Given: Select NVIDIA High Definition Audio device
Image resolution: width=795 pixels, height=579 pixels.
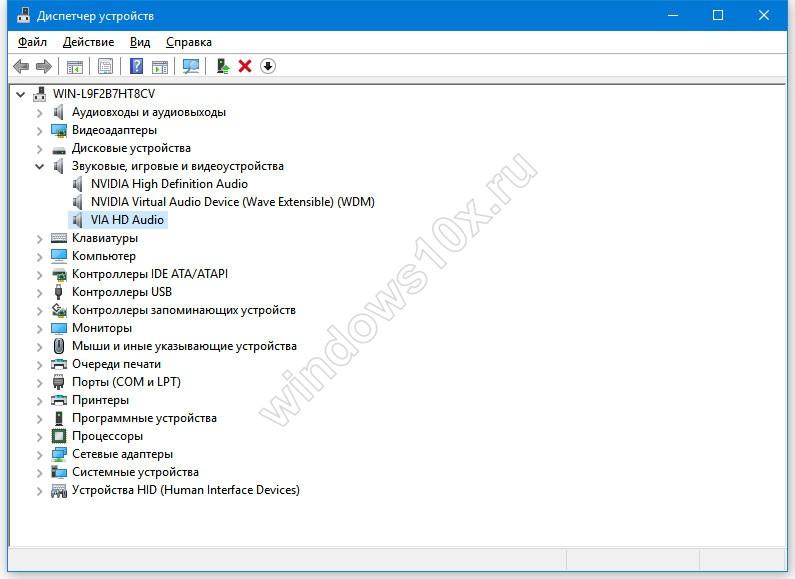Looking at the screenshot, I should 169,184.
